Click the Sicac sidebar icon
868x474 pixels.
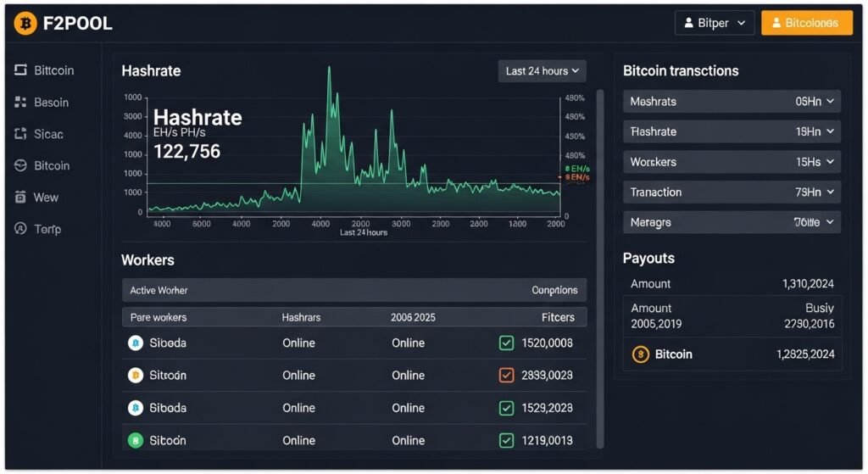[x=21, y=134]
